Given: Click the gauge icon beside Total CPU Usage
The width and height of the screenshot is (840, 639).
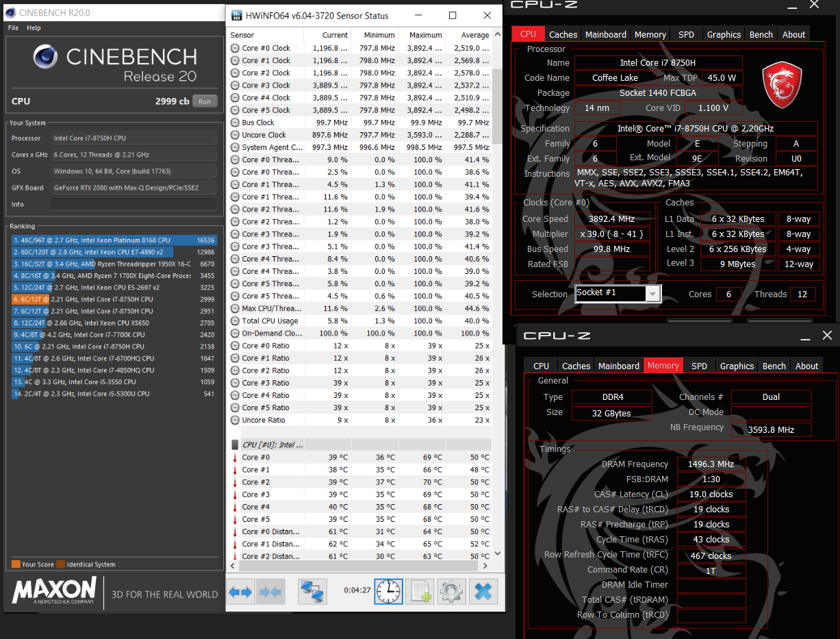Looking at the screenshot, I should click(235, 321).
